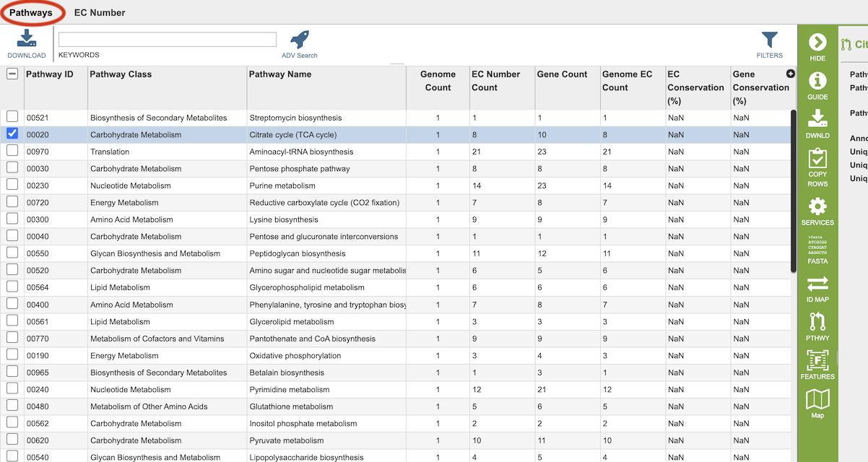Check the Pentose phosphate pathway row checkbox
The image size is (868, 462).
[x=12, y=167]
